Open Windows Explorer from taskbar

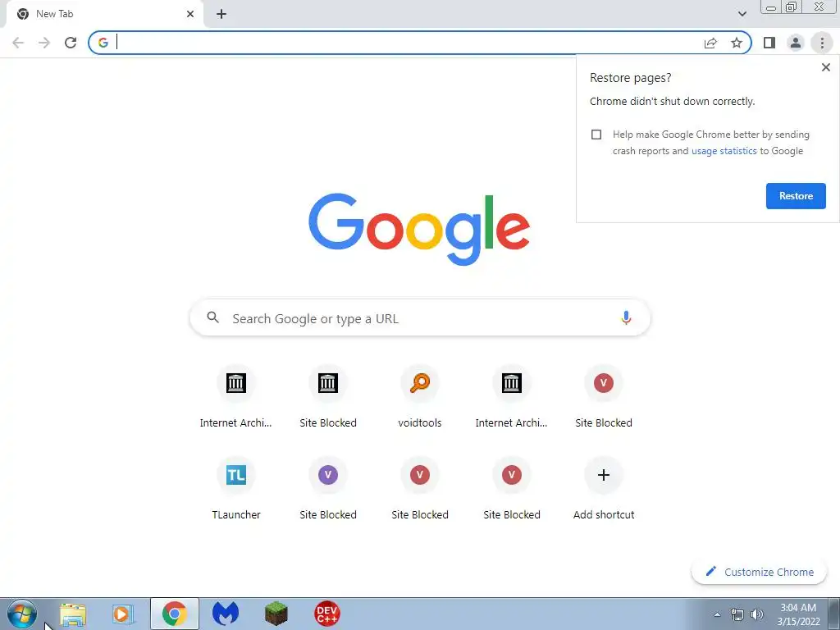click(x=73, y=614)
